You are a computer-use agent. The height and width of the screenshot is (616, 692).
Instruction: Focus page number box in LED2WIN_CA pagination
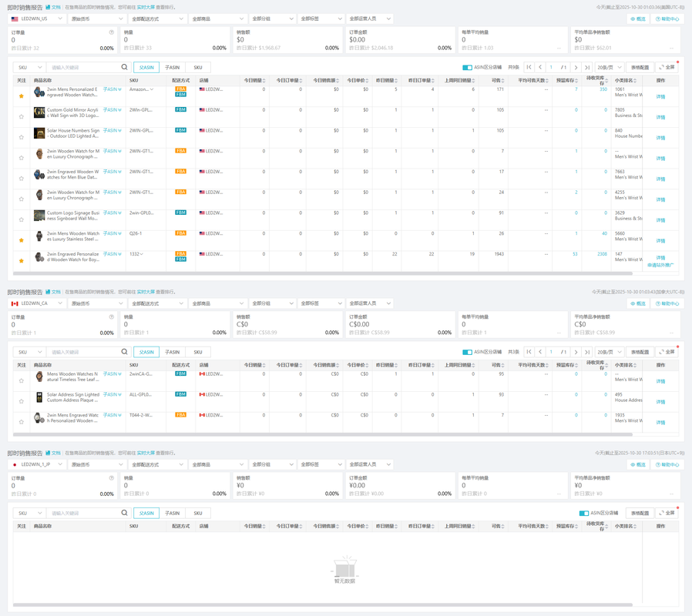click(551, 352)
